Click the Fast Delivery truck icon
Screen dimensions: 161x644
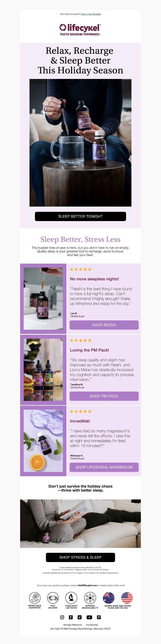(x=53, y=598)
